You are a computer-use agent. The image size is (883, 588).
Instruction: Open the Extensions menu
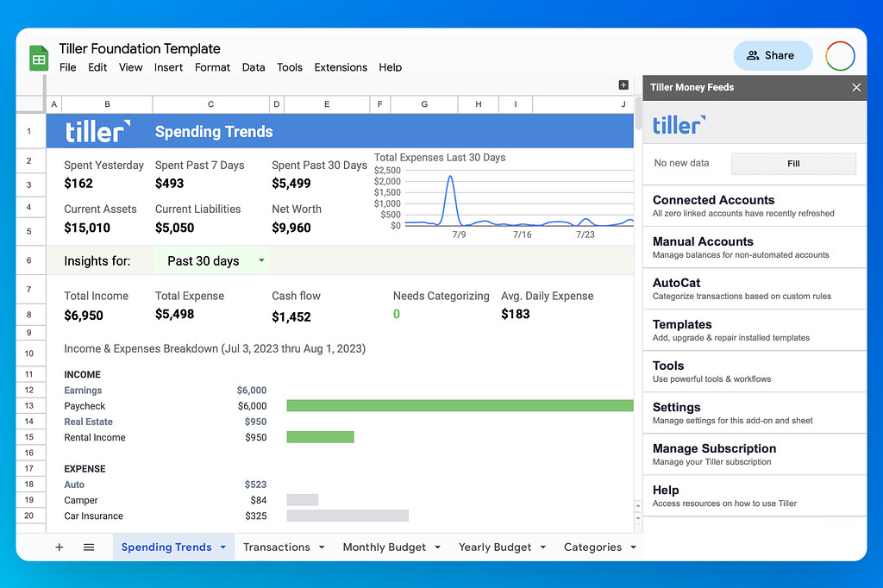click(341, 67)
